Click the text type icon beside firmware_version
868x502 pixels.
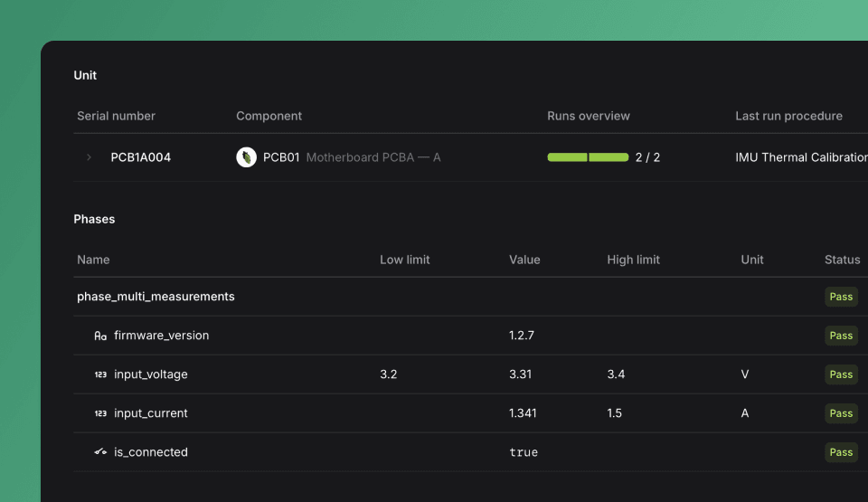point(100,336)
